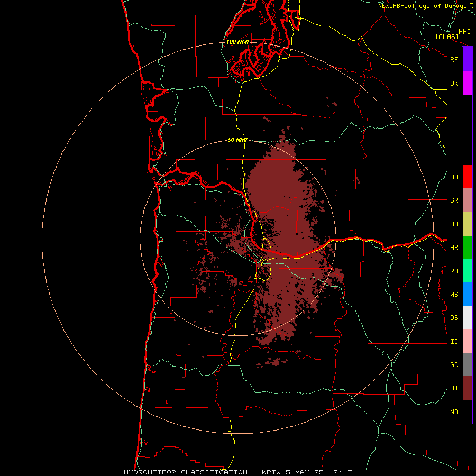
Task: Click the 50 NMI range ring label
Action: pos(237,140)
